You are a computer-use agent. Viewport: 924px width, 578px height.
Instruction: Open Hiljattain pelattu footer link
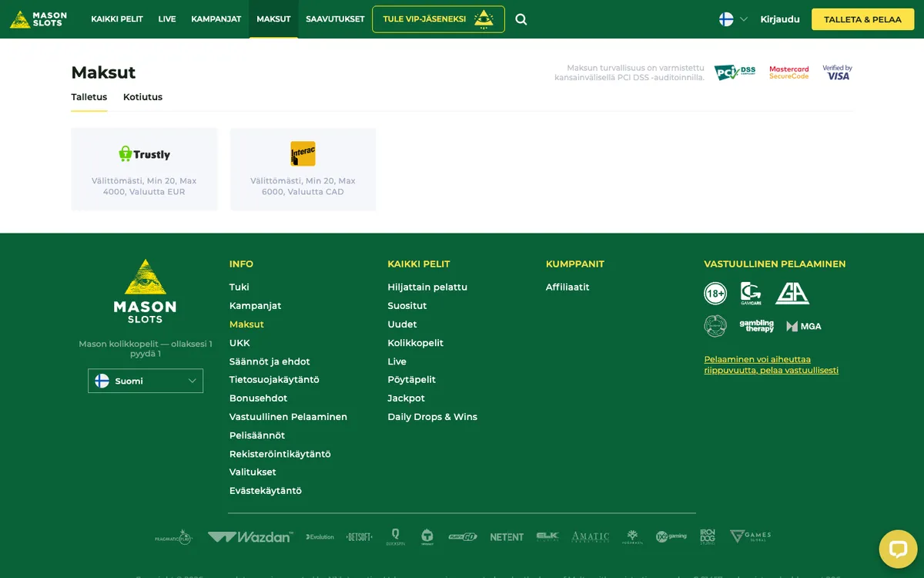[427, 287]
